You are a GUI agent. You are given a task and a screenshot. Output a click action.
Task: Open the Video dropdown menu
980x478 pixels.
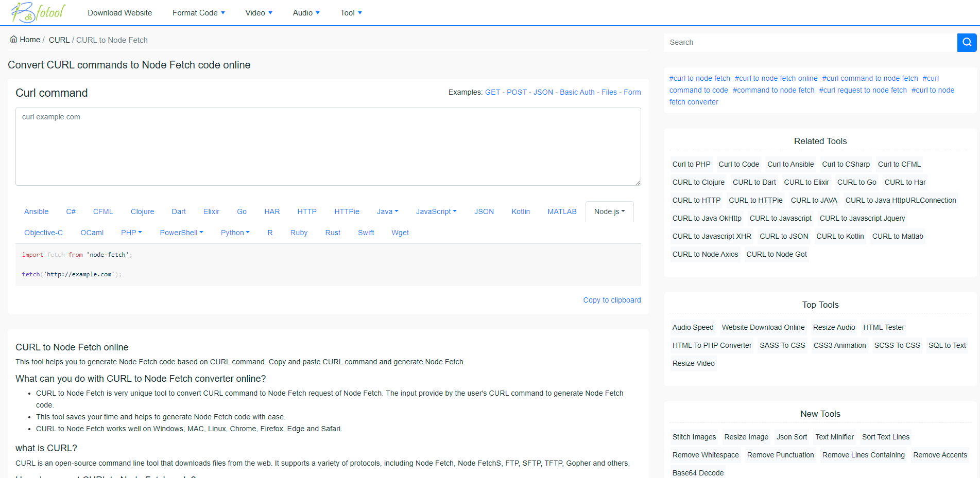click(x=259, y=13)
